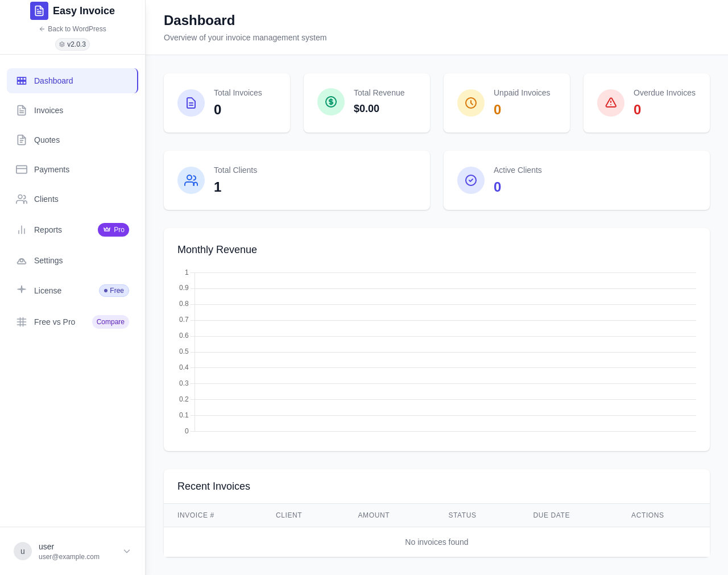
Task: Click the Due Date column header
Action: tap(551, 515)
